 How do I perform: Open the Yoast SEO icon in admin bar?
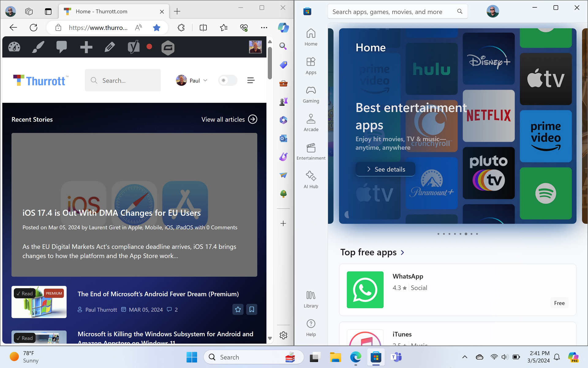[133, 47]
